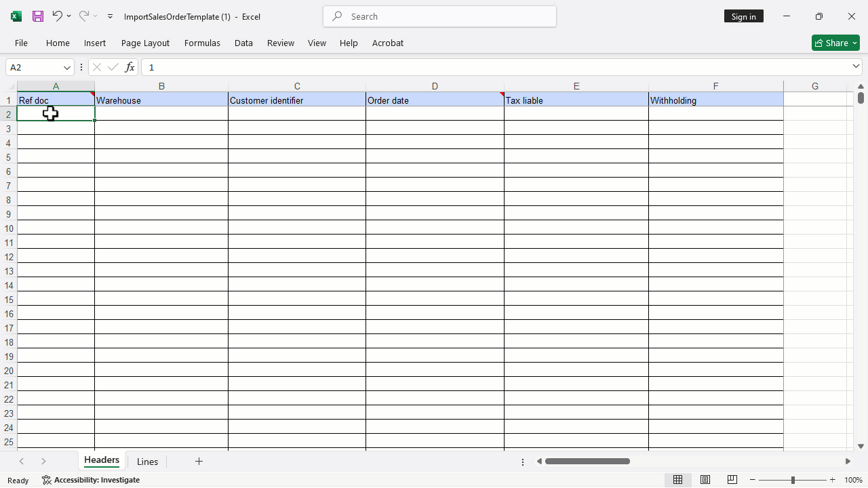Switch to the Headers sheet tab

point(102,460)
